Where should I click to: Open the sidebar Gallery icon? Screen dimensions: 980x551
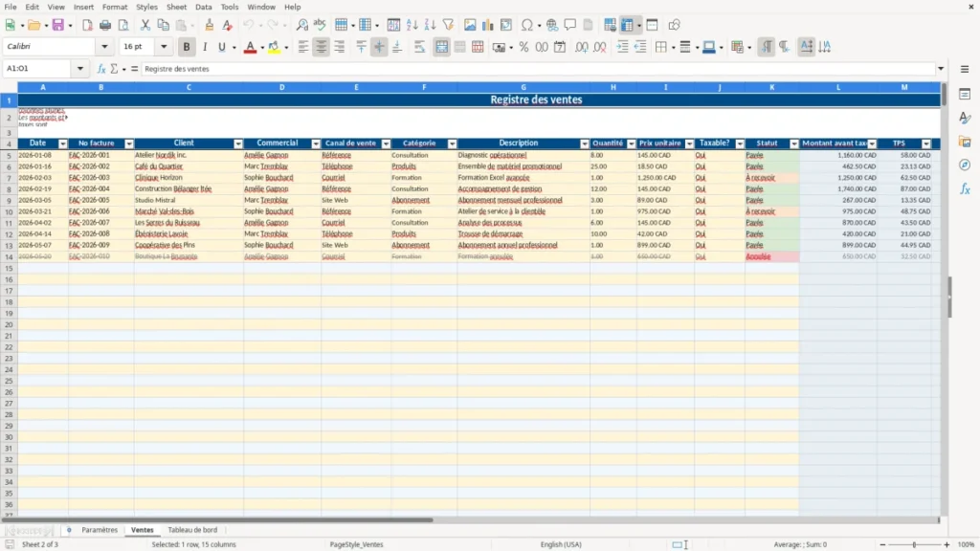(965, 142)
